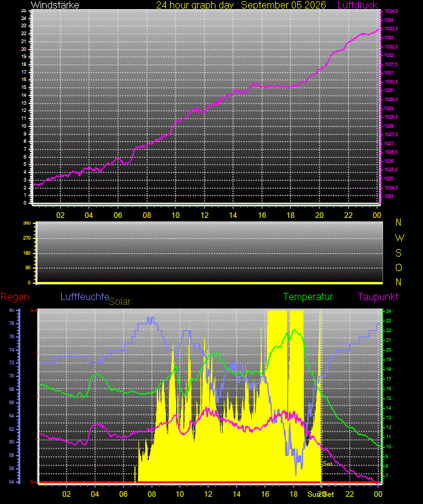Click the yellow Set label inside graph
This screenshot has height=504, width=423.
click(x=327, y=463)
